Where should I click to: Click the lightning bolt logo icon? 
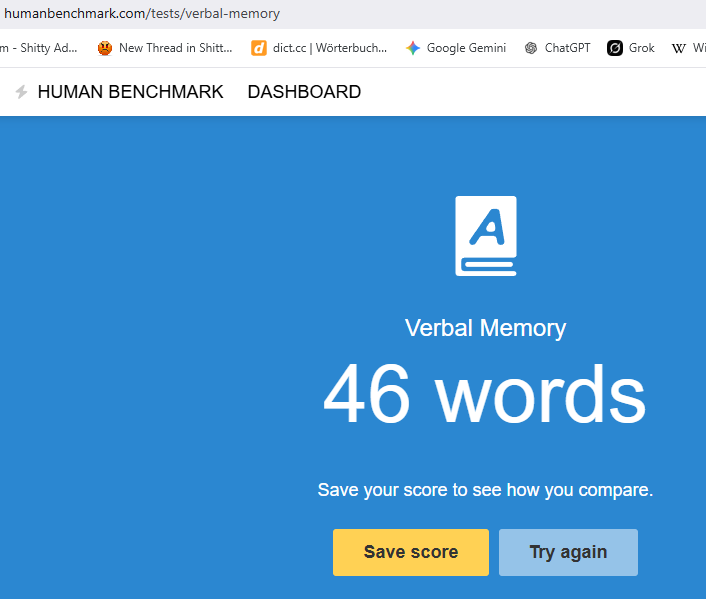tap(21, 92)
